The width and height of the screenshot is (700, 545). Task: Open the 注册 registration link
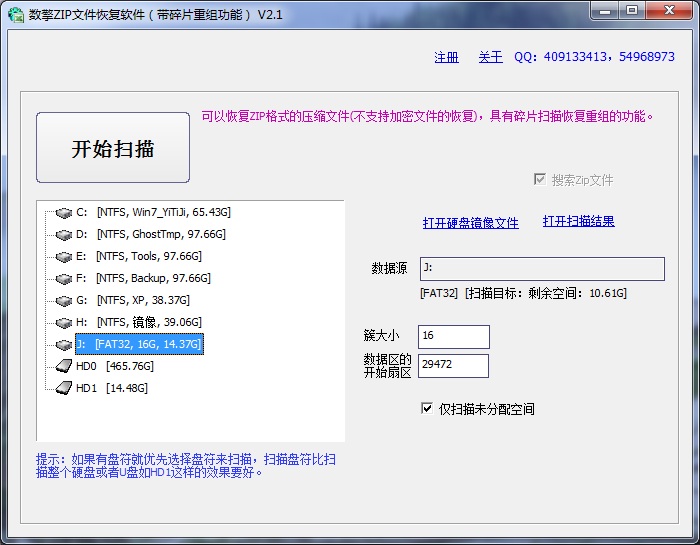[x=446, y=58]
